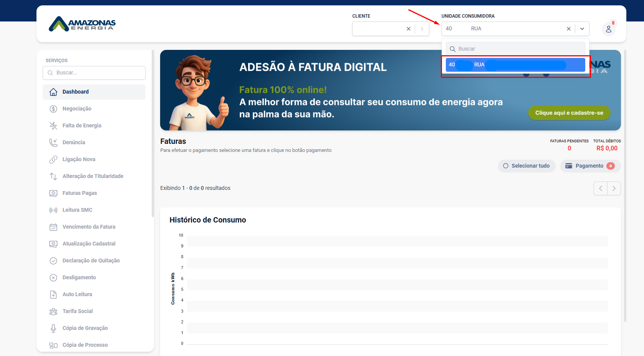644x356 pixels.
Task: Click the Clique aqui e cadastre-se button
Action: coord(569,113)
